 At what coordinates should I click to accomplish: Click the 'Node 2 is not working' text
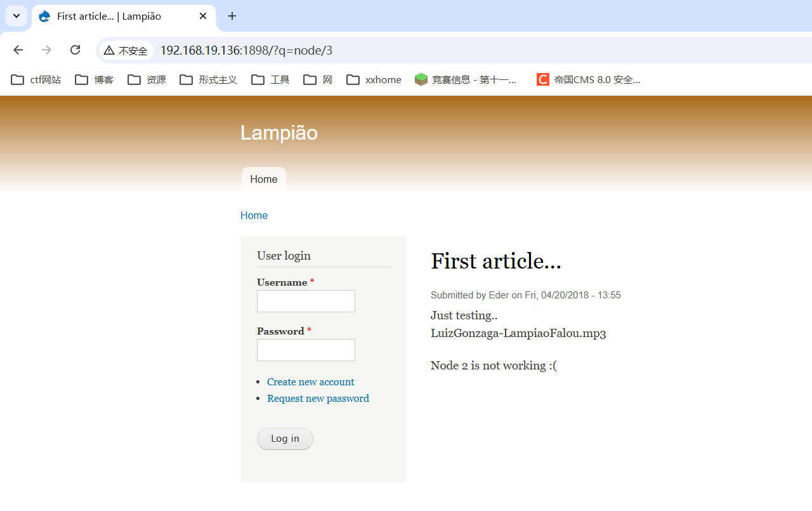coord(494,366)
